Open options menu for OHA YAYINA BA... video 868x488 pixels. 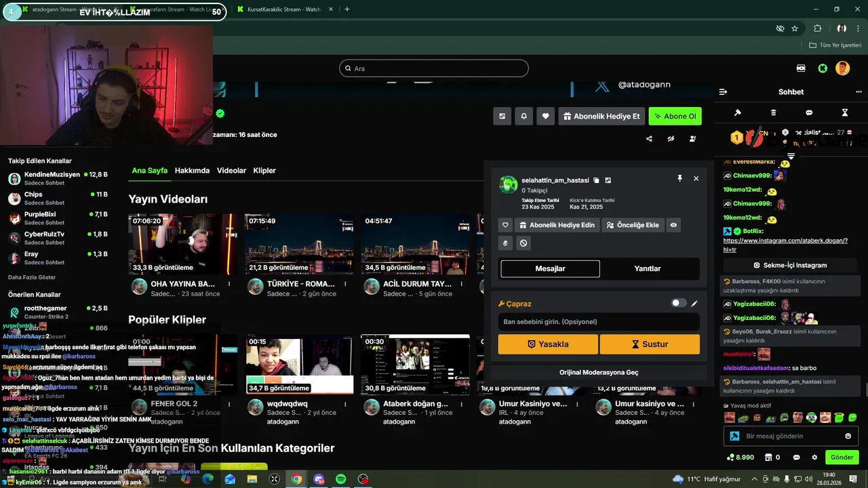click(229, 284)
